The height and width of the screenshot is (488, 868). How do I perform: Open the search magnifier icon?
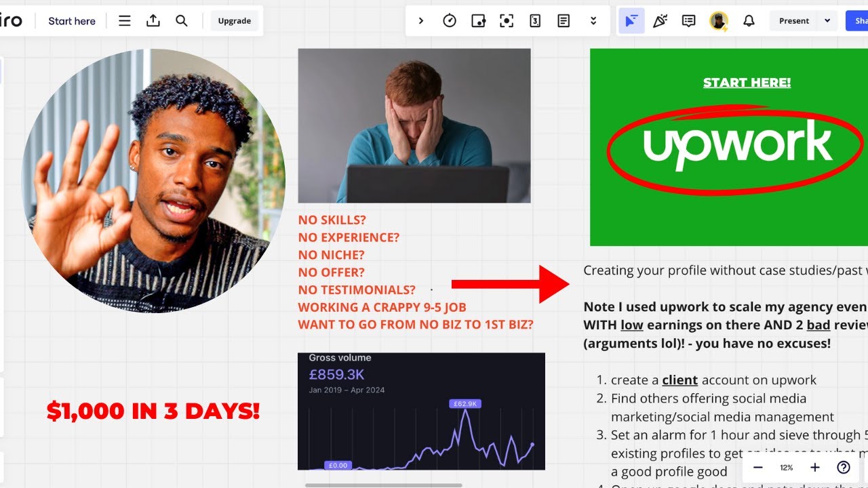[182, 21]
